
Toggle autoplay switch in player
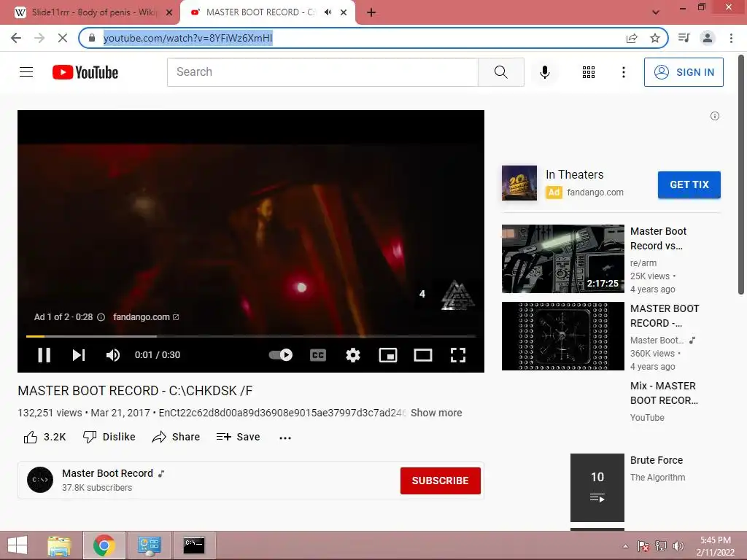click(281, 355)
